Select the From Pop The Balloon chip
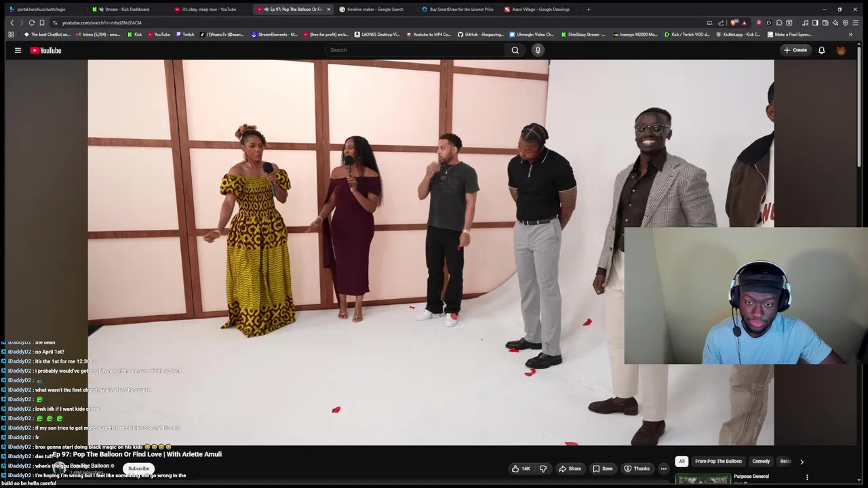The image size is (868, 488). [718, 462]
